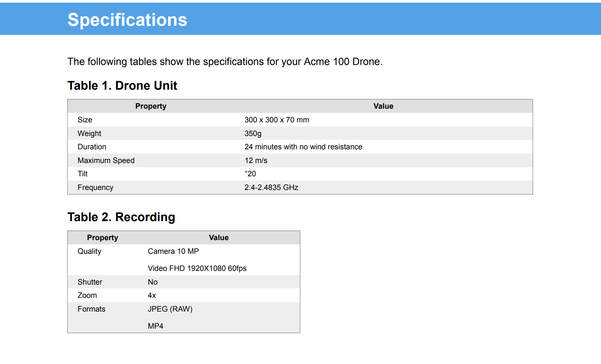Click the Specifications page title
The width and height of the screenshot is (601, 364).
click(127, 20)
